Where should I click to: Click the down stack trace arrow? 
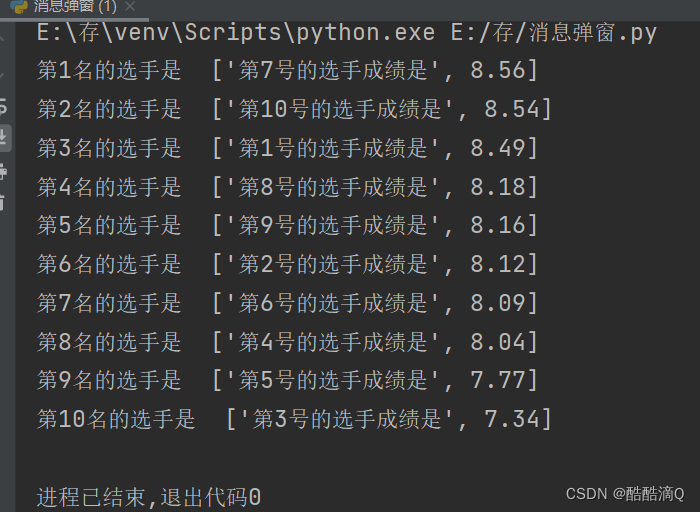coord(2,75)
